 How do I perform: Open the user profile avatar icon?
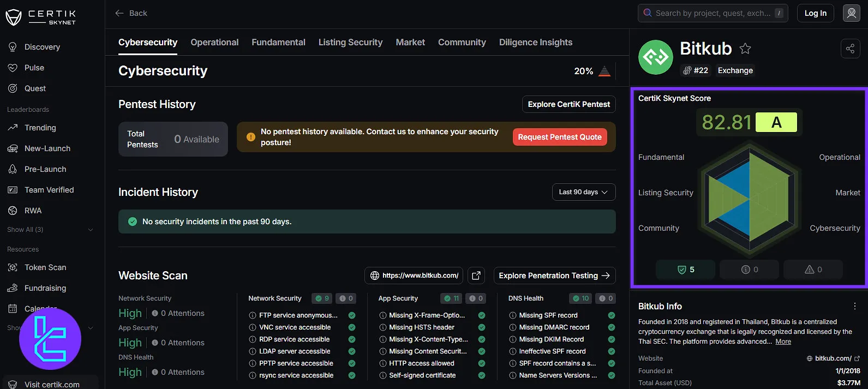pos(851,13)
